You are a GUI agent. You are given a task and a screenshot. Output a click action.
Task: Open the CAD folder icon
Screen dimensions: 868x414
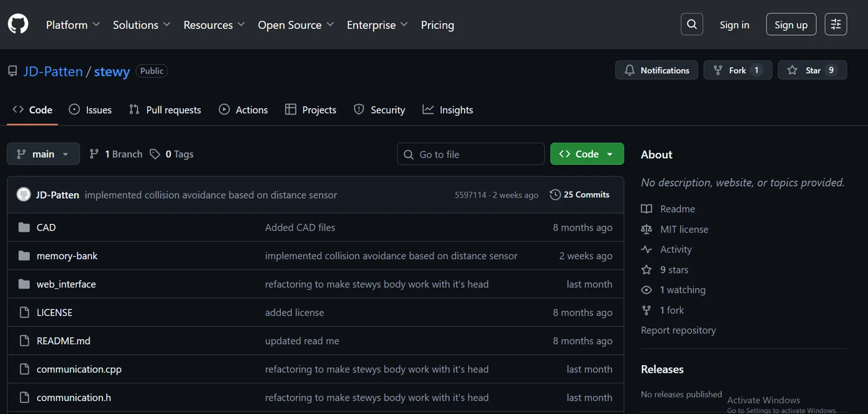pos(24,227)
